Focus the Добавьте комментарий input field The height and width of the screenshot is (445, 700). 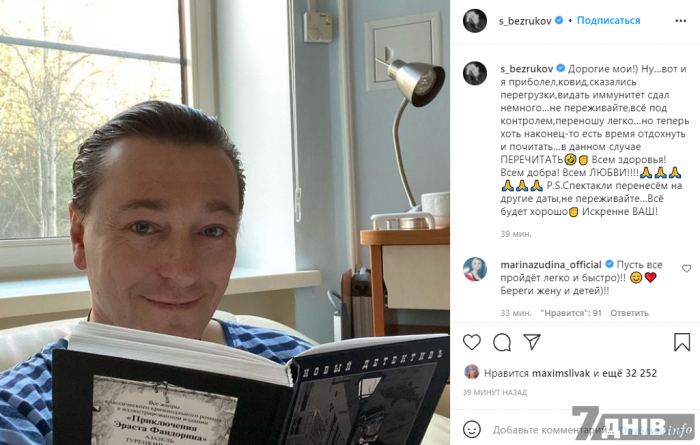tap(554, 430)
